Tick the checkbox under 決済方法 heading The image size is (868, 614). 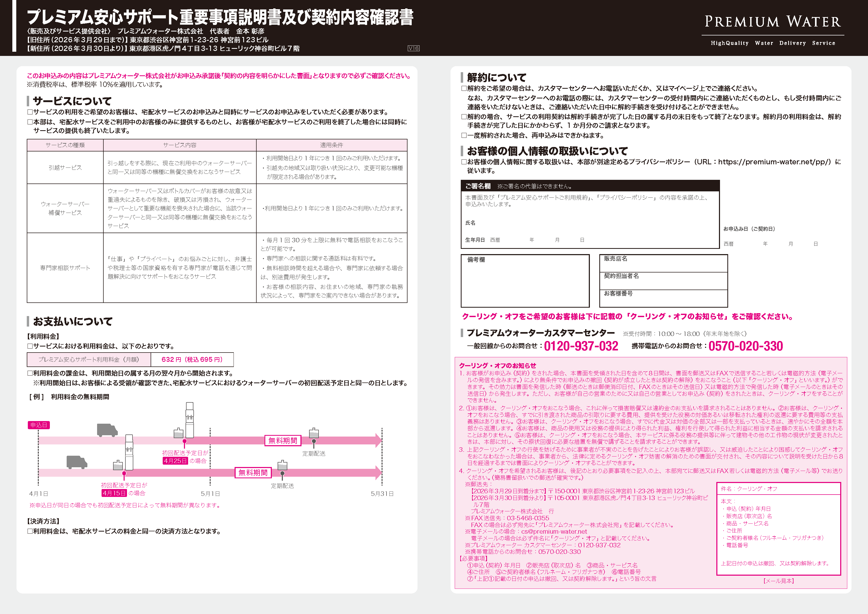point(30,531)
